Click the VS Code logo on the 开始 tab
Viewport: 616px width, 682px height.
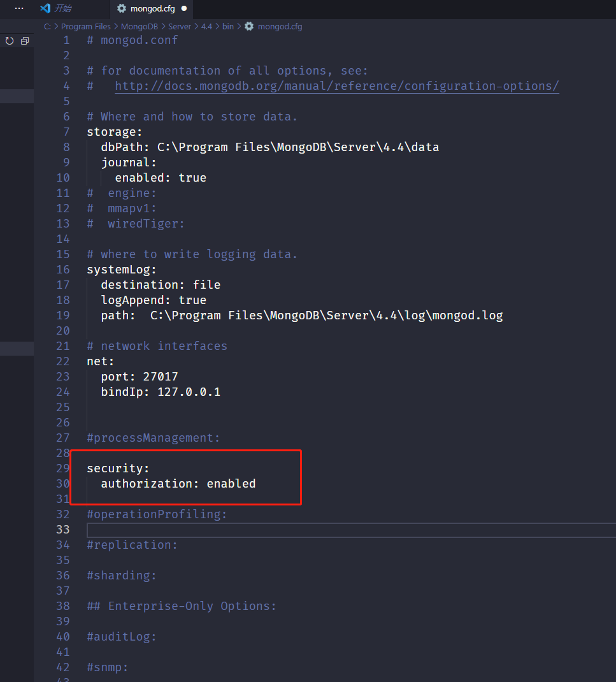[45, 8]
